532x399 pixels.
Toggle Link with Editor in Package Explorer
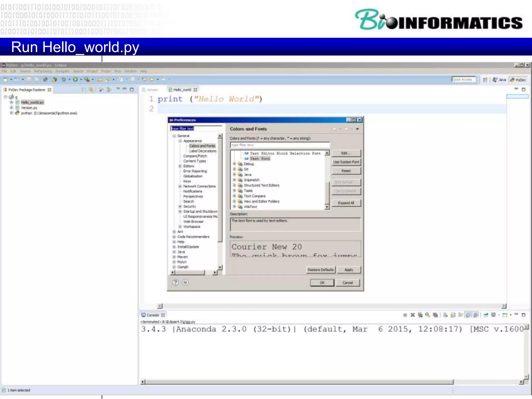pyautogui.click(x=91, y=90)
